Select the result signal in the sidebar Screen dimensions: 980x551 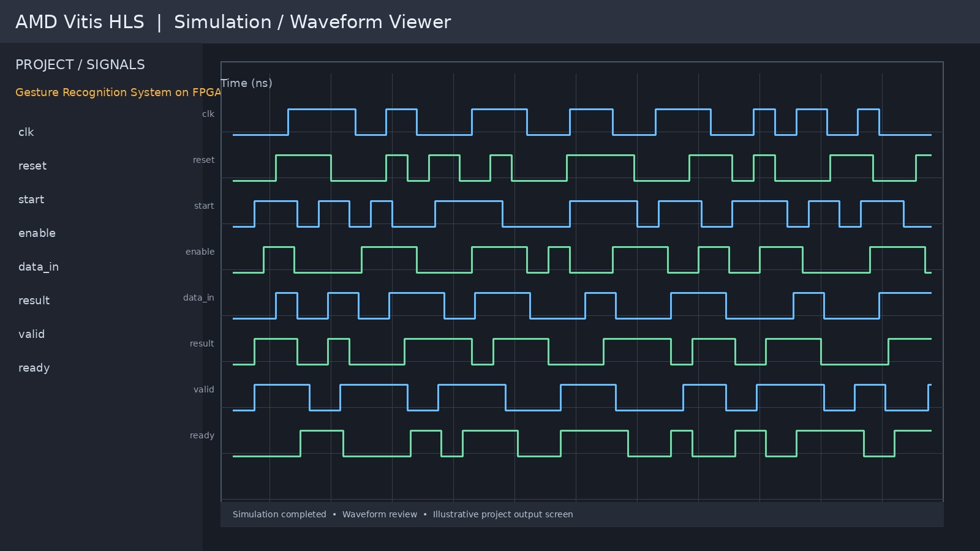coord(34,301)
